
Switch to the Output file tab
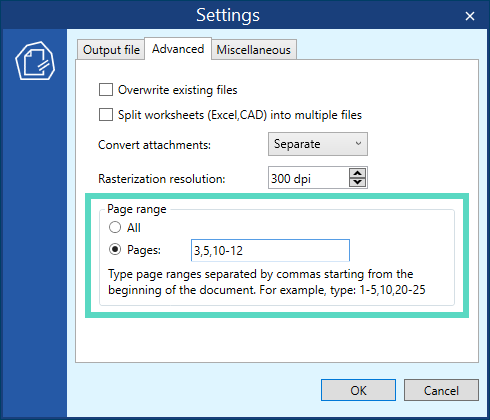click(x=111, y=50)
